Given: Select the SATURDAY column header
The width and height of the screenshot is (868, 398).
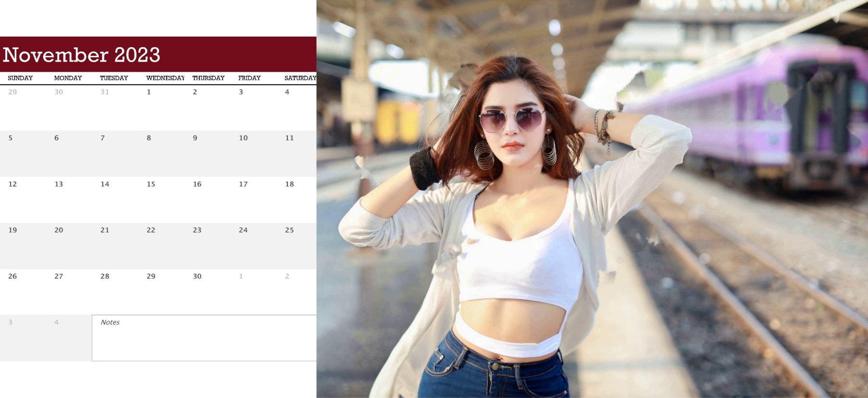Looking at the screenshot, I should coord(300,78).
